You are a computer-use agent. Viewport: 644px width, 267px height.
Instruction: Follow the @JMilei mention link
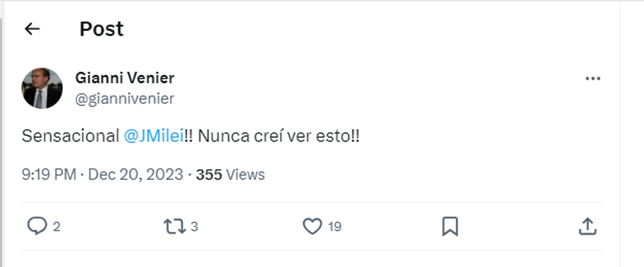[x=154, y=136]
